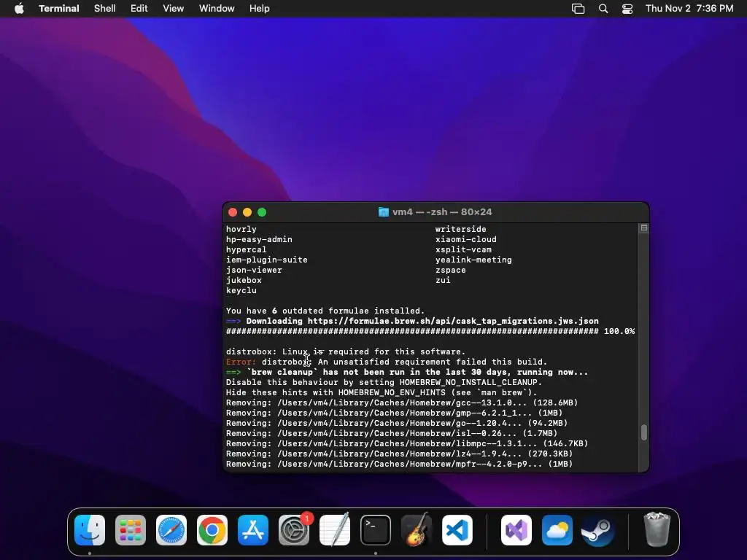
Task: Open the View menu
Action: 174,9
